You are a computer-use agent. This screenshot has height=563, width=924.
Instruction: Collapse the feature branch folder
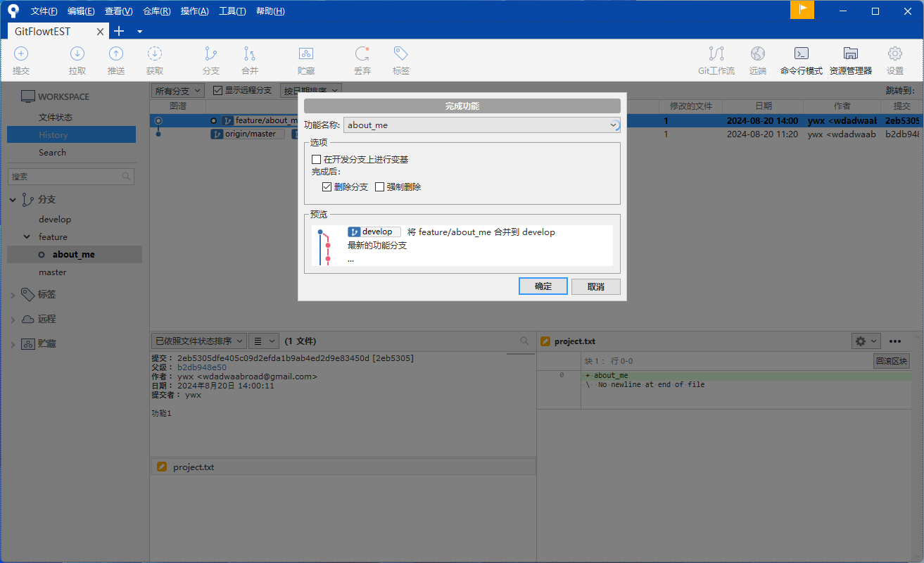pyautogui.click(x=27, y=237)
